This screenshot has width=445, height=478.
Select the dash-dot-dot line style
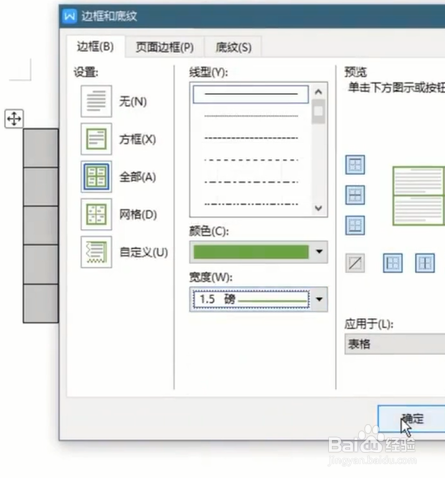click(x=251, y=204)
